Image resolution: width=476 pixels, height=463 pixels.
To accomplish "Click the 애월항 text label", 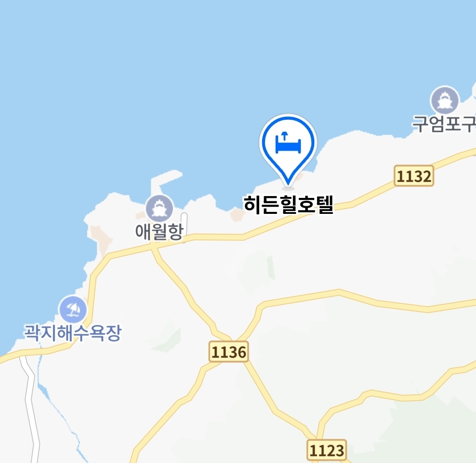I will (159, 232).
